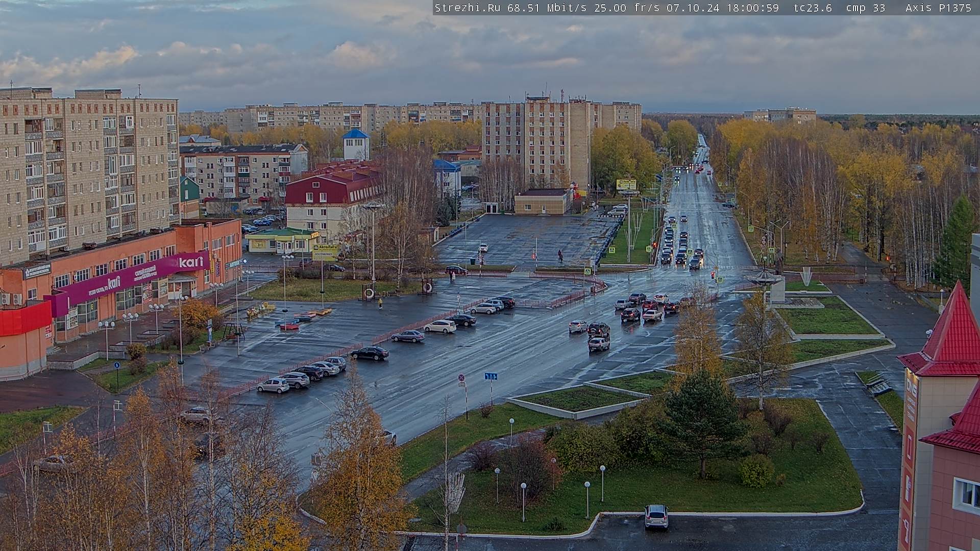Click the cmp 33 compression value
This screenshot has width=980, height=551.
(x=865, y=8)
